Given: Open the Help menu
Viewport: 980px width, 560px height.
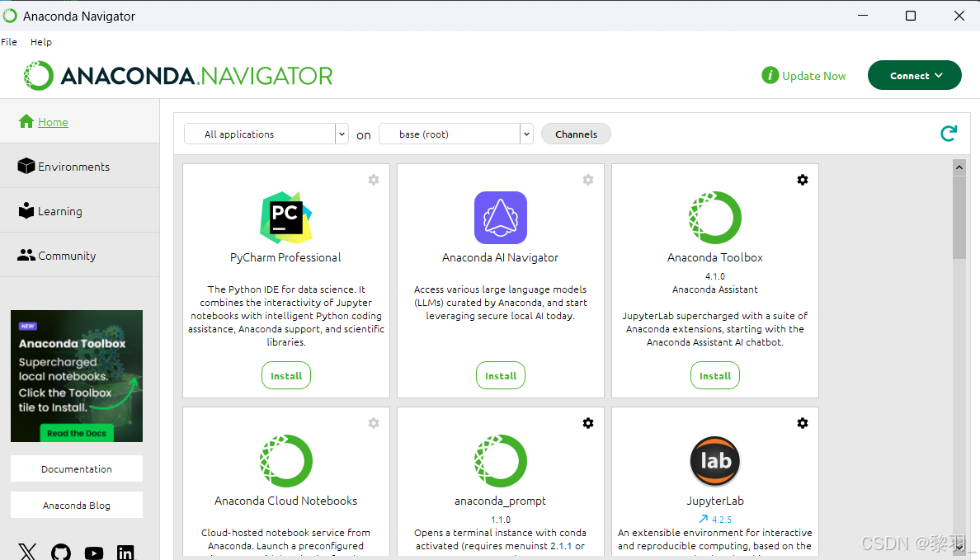Looking at the screenshot, I should coord(41,42).
